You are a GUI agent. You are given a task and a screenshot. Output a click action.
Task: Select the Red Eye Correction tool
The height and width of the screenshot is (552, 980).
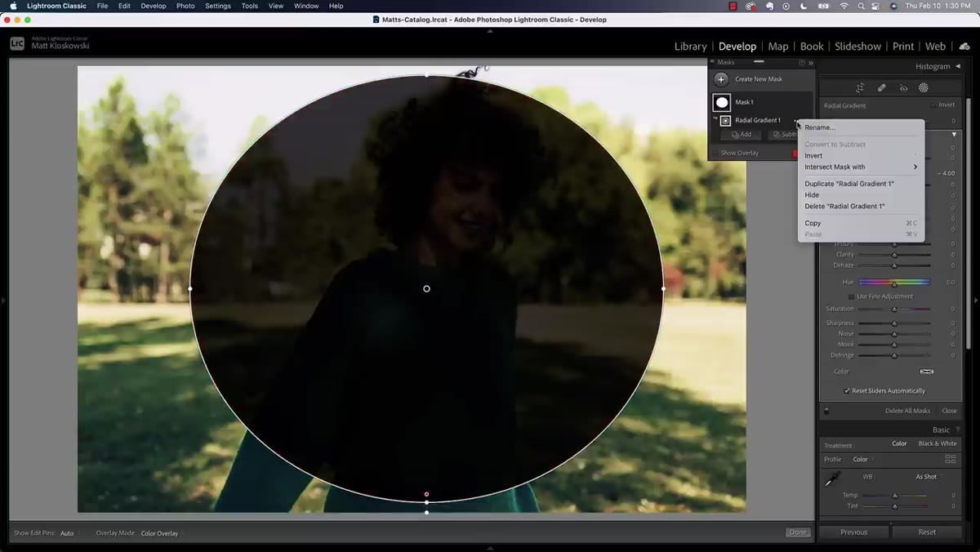tap(903, 88)
